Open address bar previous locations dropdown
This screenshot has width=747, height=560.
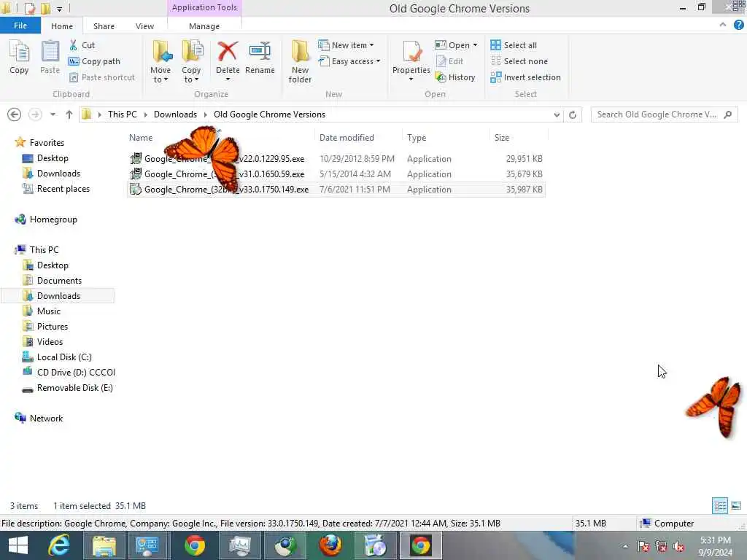click(x=557, y=114)
